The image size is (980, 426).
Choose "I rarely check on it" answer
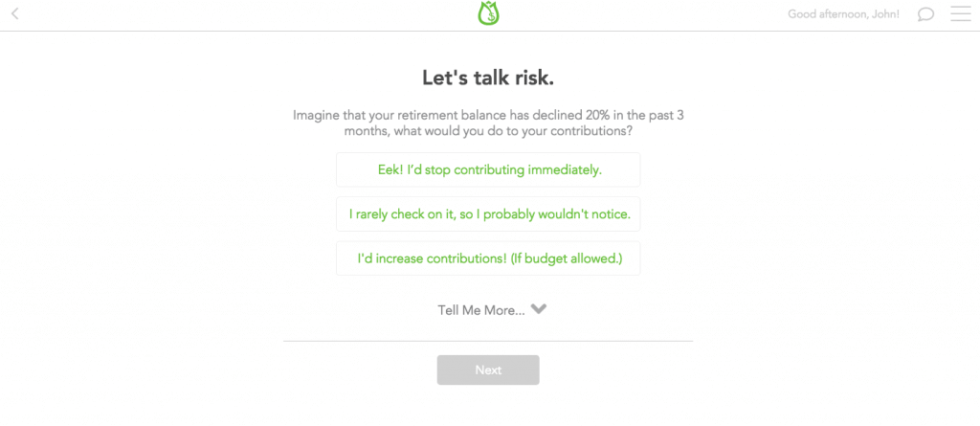tap(488, 213)
